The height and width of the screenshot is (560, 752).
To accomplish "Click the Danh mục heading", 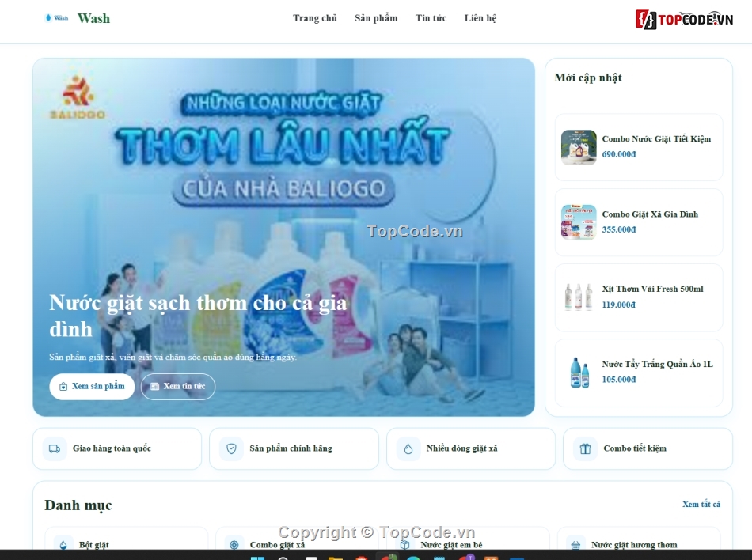I will point(78,505).
